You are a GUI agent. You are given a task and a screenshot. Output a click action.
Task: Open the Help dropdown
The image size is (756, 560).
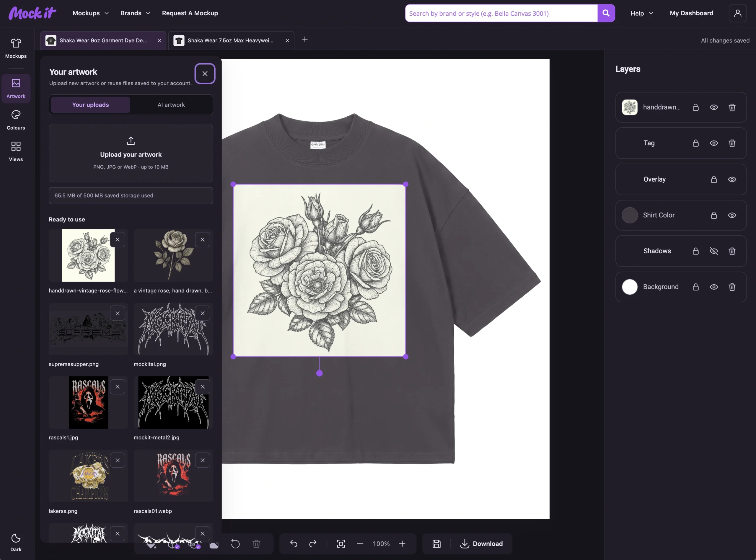642,13
